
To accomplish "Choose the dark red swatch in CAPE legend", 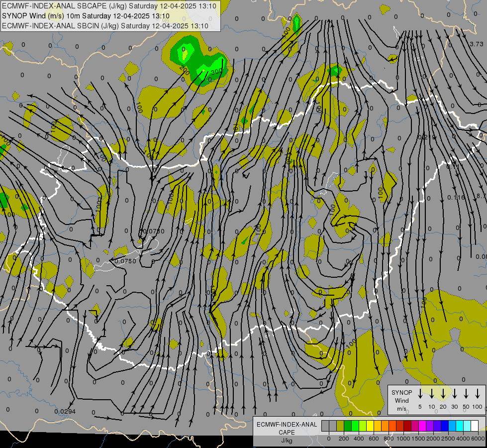I will [x=407, y=426].
